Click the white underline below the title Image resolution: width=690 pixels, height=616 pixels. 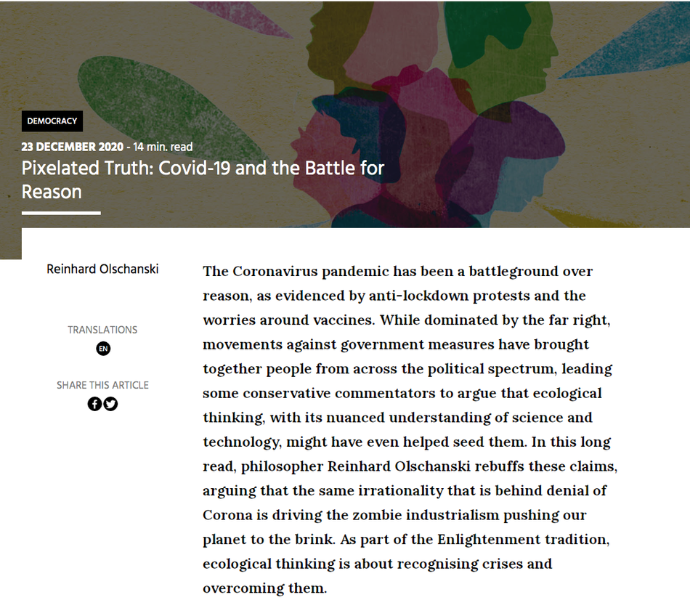click(61, 213)
